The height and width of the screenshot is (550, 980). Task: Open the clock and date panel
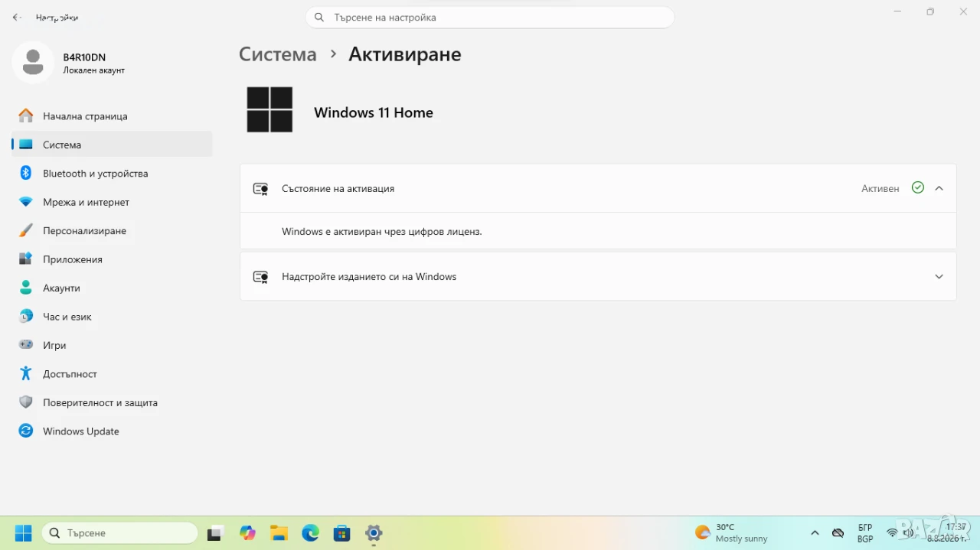point(947,532)
